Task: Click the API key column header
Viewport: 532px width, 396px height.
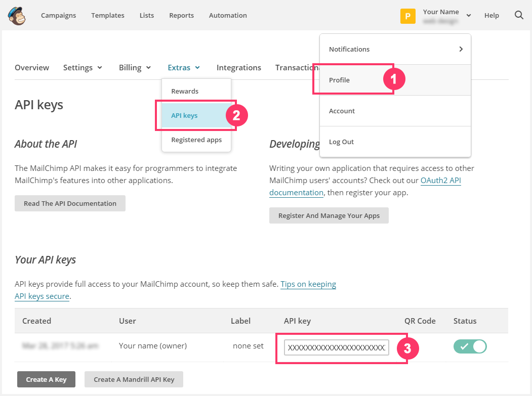Action: [x=297, y=321]
